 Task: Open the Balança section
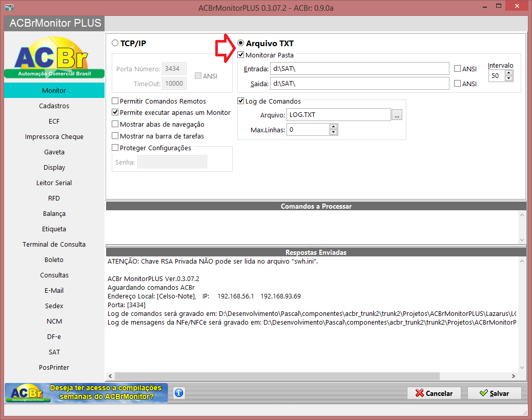click(54, 213)
